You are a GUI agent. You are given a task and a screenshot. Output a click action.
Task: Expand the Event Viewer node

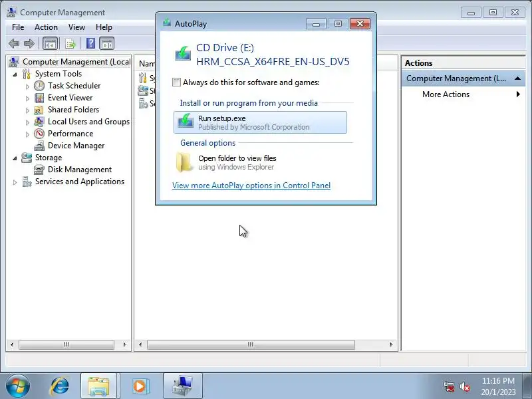point(27,98)
